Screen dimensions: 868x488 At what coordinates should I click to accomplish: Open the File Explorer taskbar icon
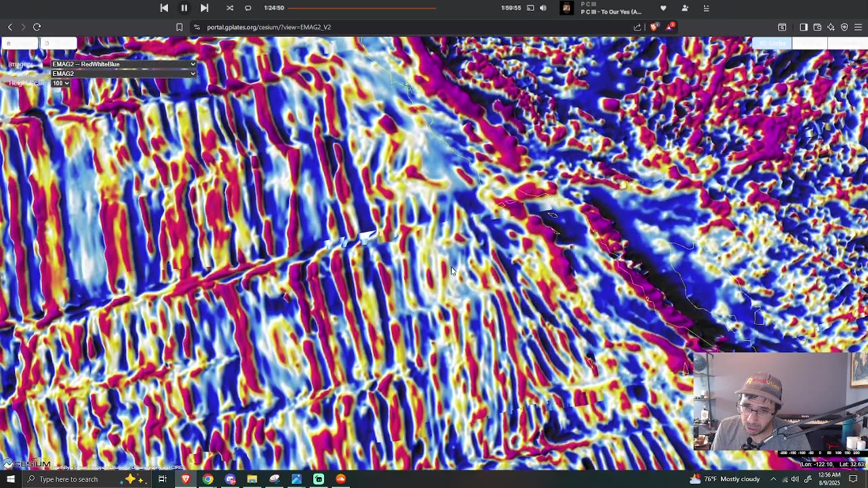252,479
